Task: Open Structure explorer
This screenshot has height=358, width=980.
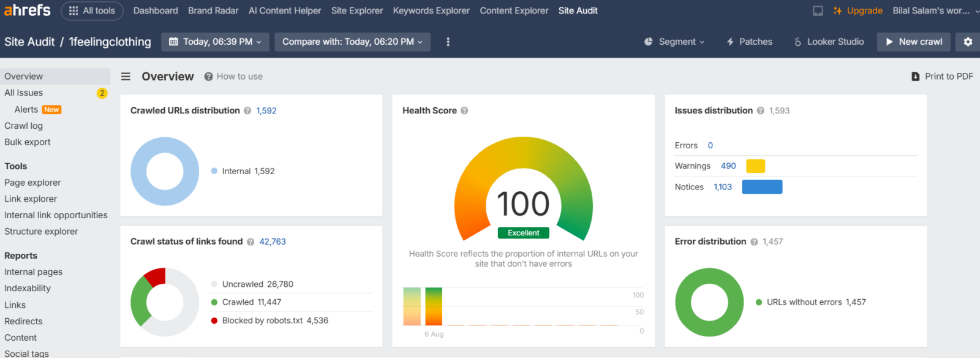Action: click(x=41, y=232)
